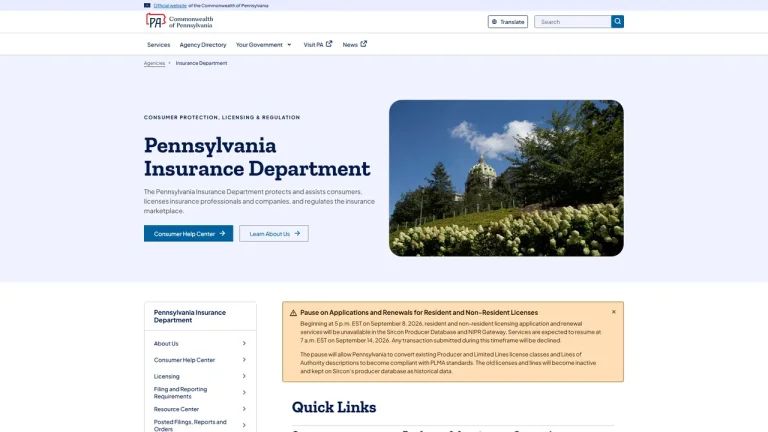Expand Filing and Reporting Requirements chevron
This screenshot has height=432, width=768.
(244, 392)
